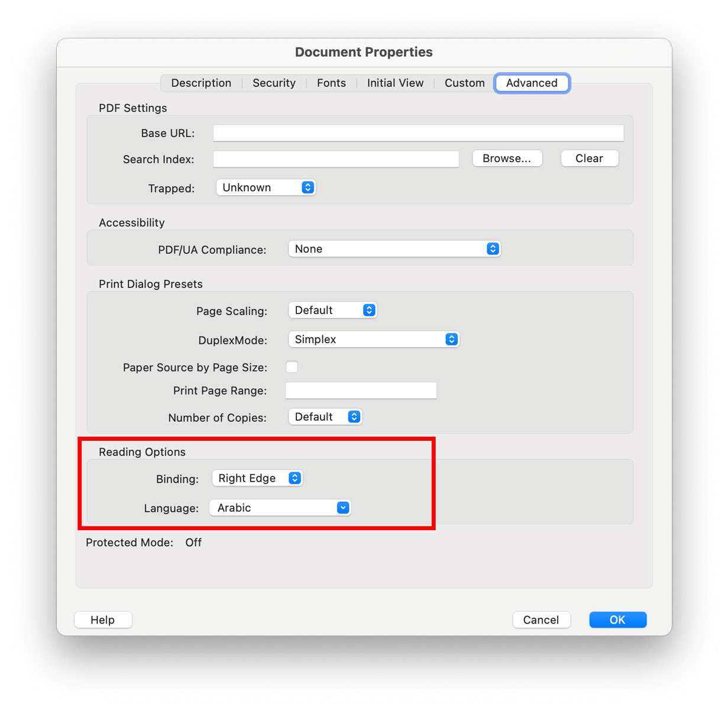The height and width of the screenshot is (710, 728).
Task: Switch to the Description tab
Action: point(201,83)
